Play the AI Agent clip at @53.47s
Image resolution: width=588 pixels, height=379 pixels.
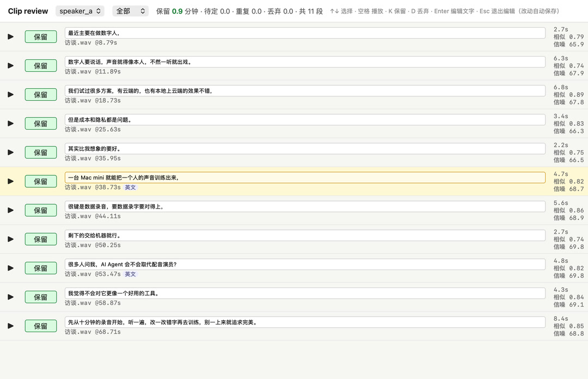pos(10,268)
